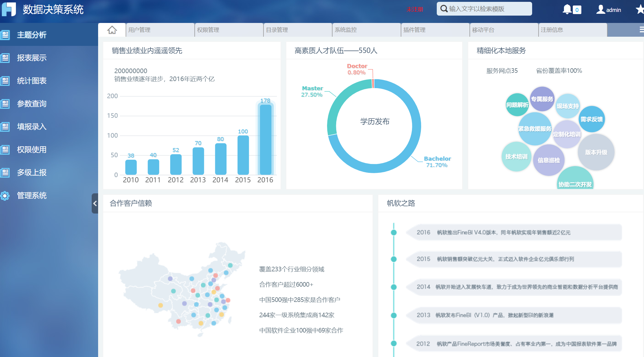
Task: Click the 专属服务 bubble
Action: click(542, 99)
